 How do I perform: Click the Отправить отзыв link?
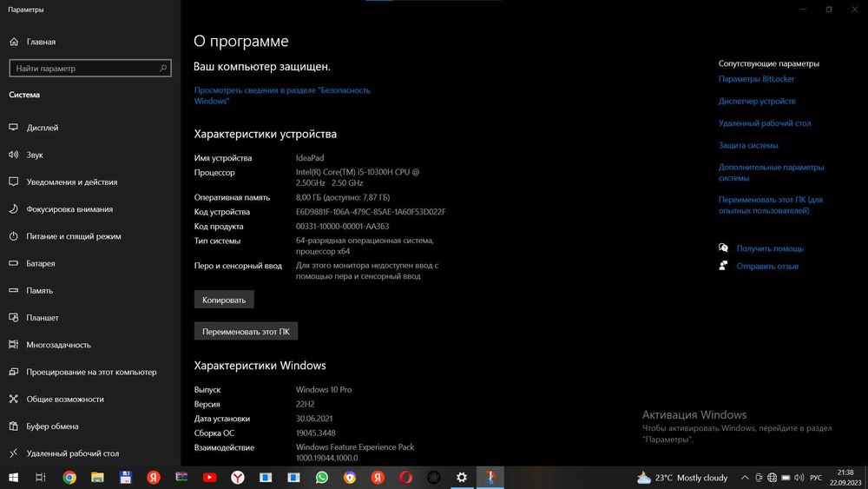(767, 266)
